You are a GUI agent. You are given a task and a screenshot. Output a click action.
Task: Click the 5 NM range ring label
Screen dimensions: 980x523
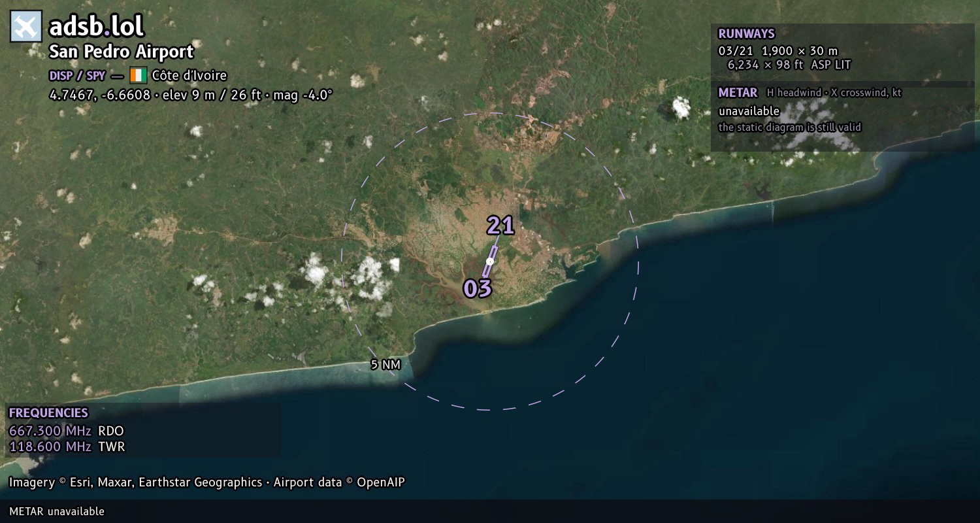coord(385,365)
